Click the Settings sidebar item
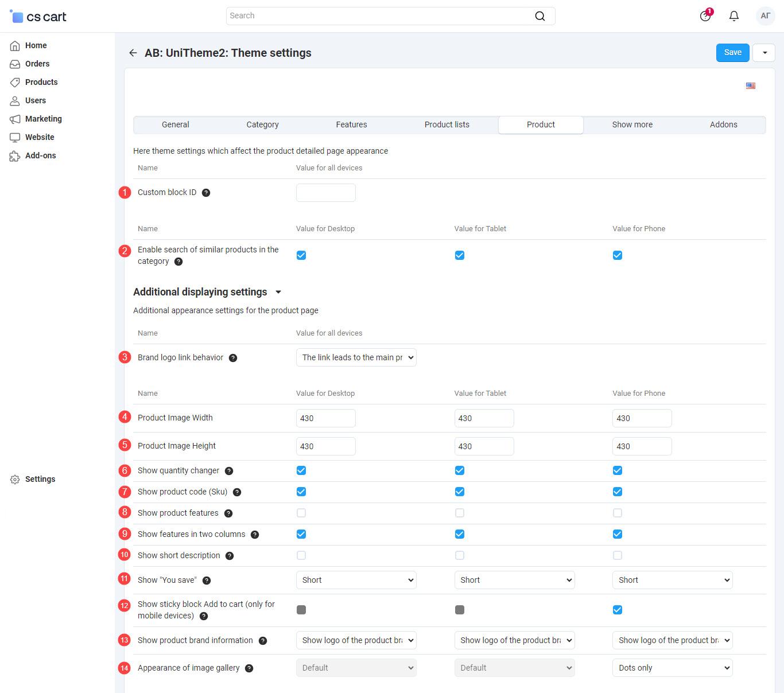Image resolution: width=784 pixels, height=693 pixels. coord(40,479)
